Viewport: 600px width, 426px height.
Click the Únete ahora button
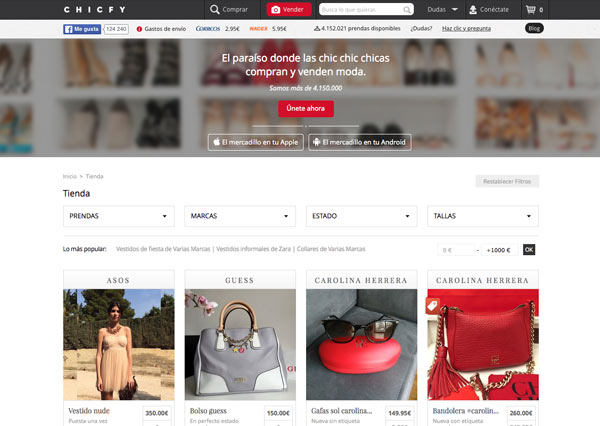coord(306,109)
